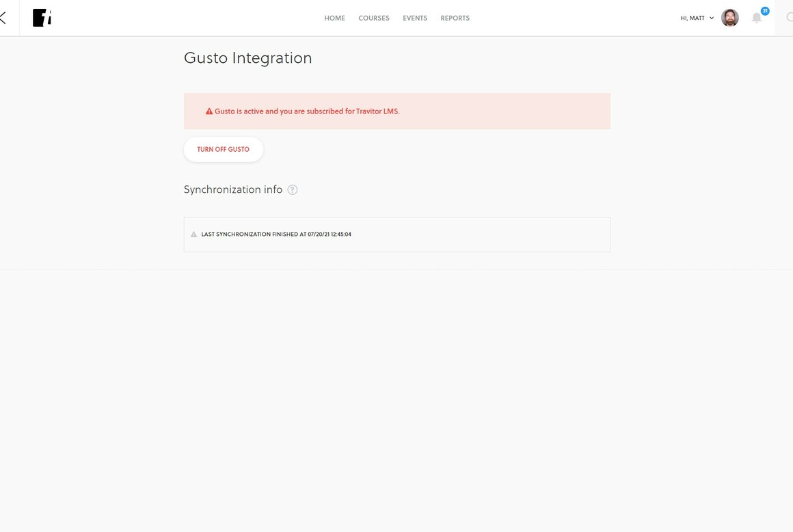Open the Reports menu
The image size is (793, 532).
455,18
